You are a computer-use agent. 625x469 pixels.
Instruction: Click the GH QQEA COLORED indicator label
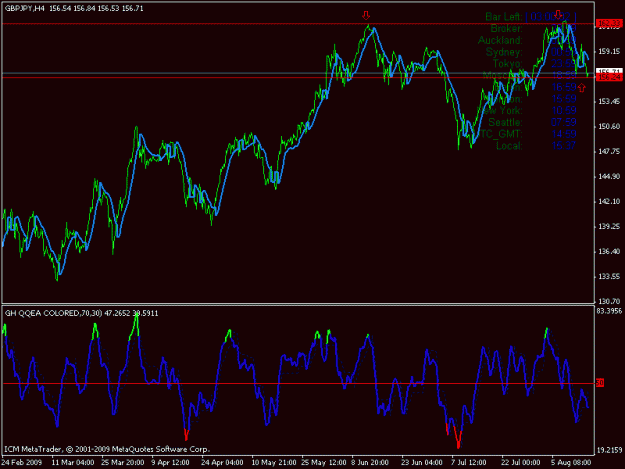(42, 313)
